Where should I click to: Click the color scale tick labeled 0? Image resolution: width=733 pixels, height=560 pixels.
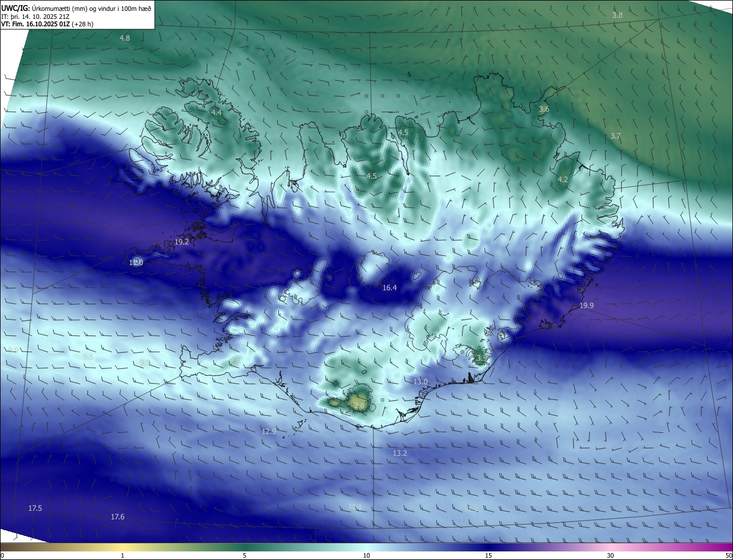pos(2,555)
